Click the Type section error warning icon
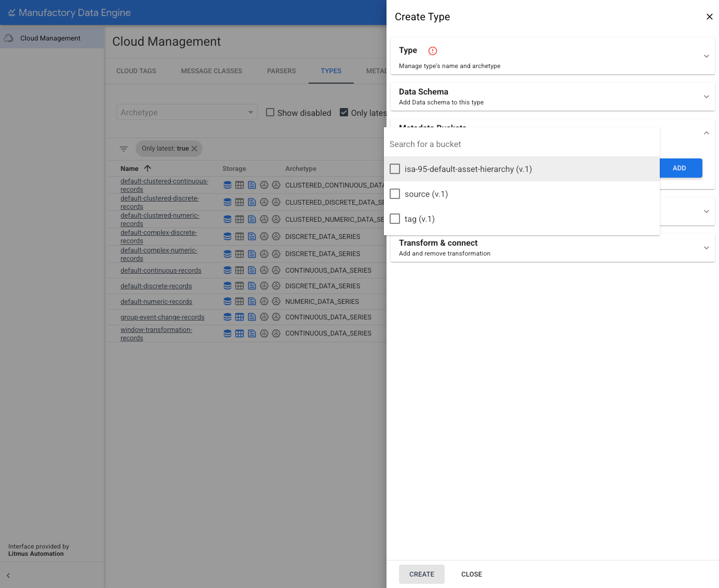The width and height of the screenshot is (719, 588). [x=433, y=51]
